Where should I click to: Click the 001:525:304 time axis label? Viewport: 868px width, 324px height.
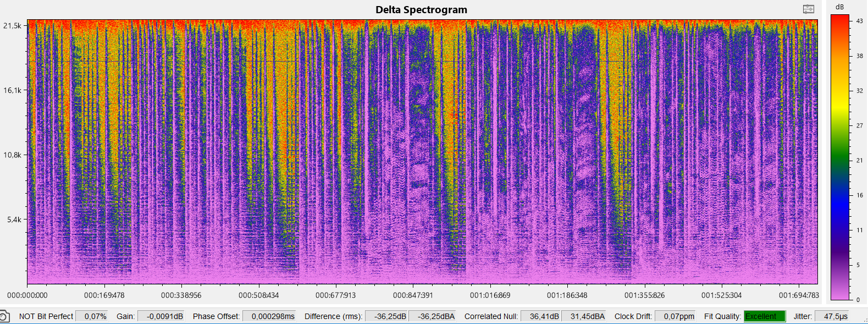point(721,295)
